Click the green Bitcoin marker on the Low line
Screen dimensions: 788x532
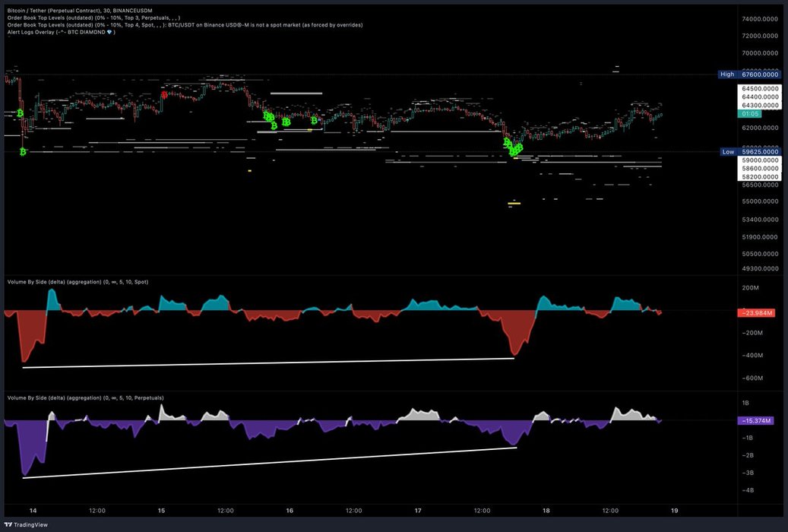24,152
